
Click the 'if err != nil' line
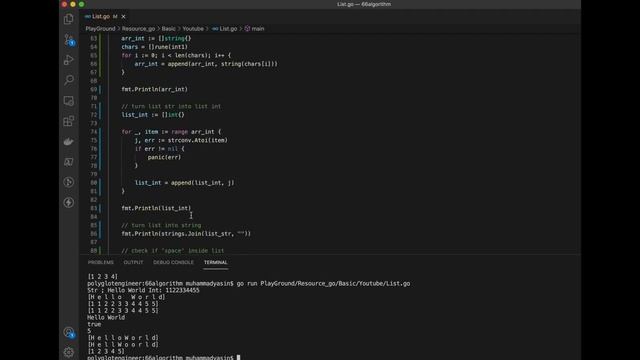(x=160, y=149)
